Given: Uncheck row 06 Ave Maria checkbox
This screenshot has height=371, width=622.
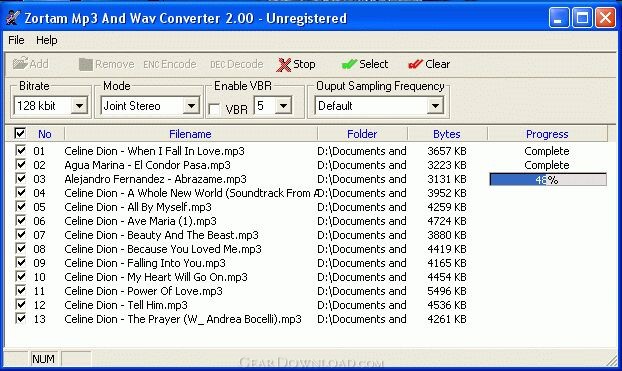Looking at the screenshot, I should click(x=20, y=220).
